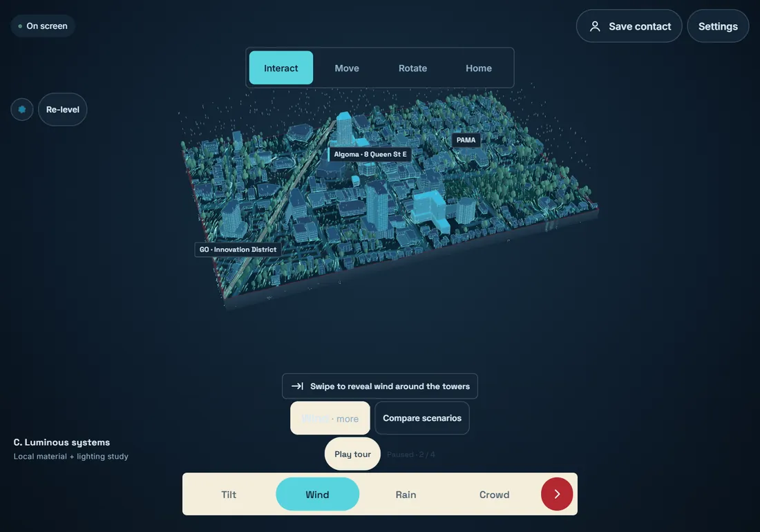
Task: Click the hexagon icon beside Re-level
Action: click(x=22, y=109)
